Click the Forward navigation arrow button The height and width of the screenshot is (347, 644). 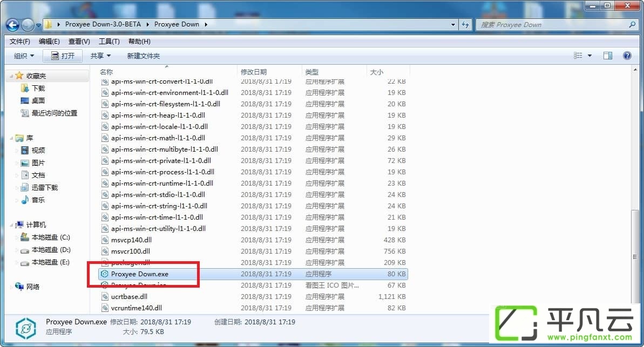click(x=28, y=25)
